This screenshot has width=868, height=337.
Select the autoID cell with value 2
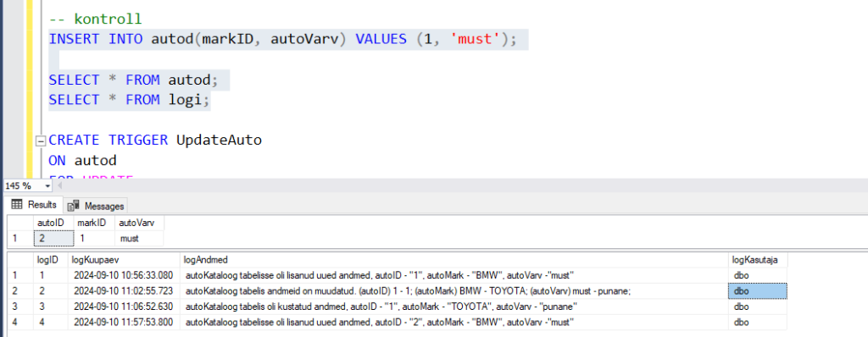coord(53,239)
